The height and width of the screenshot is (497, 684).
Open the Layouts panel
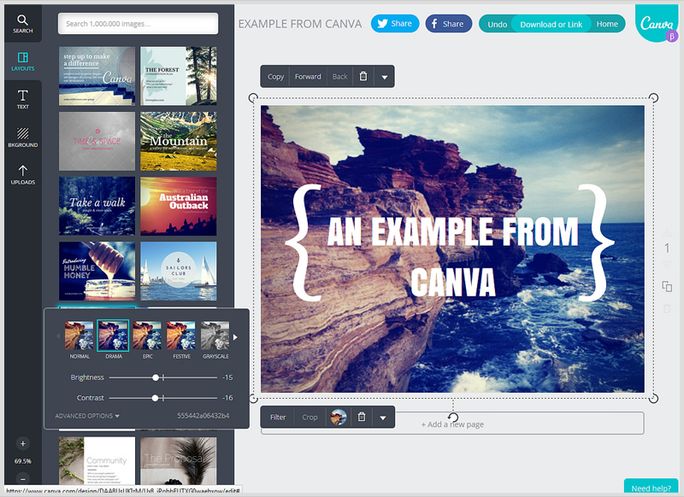(x=23, y=62)
